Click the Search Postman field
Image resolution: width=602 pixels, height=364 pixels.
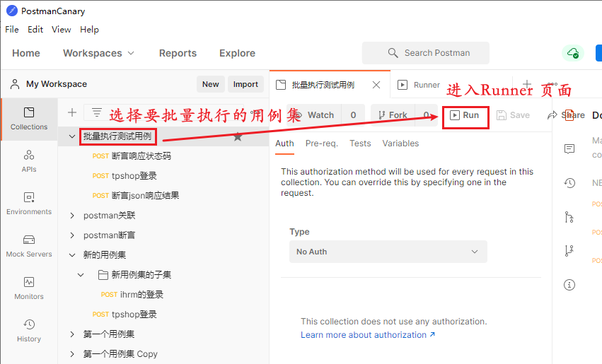tap(425, 53)
